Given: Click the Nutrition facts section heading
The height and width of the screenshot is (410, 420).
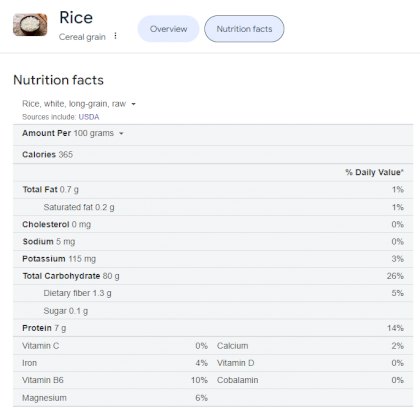Looking at the screenshot, I should (58, 80).
